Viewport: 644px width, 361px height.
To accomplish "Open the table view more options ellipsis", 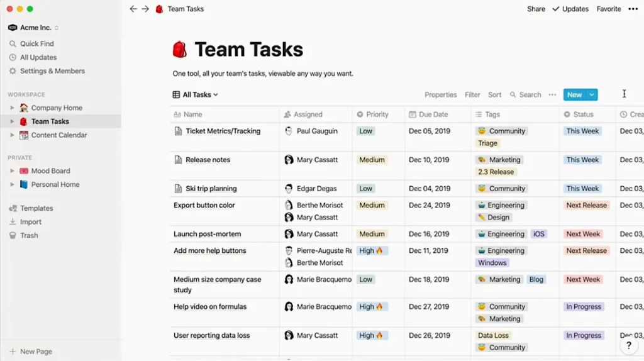I will (x=552, y=95).
